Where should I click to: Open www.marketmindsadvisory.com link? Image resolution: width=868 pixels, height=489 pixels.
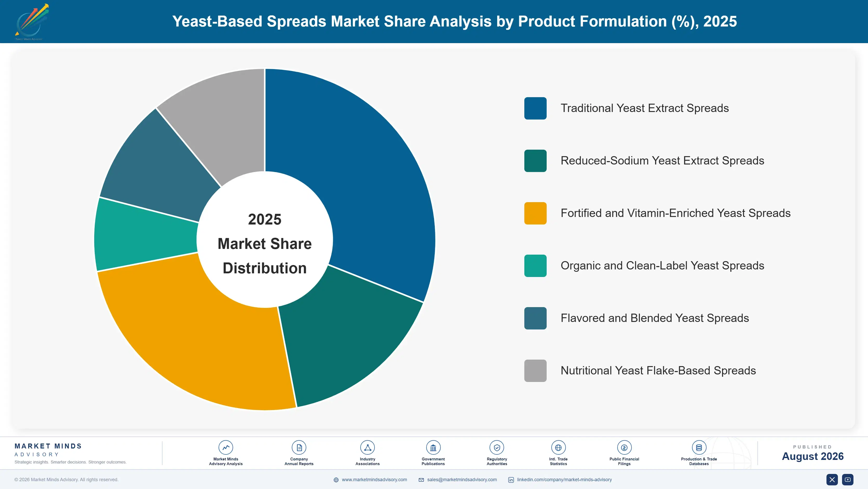click(x=374, y=480)
